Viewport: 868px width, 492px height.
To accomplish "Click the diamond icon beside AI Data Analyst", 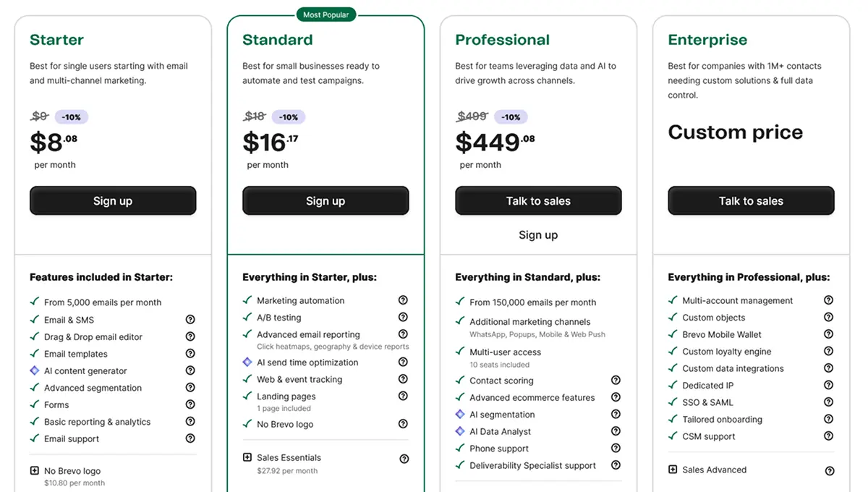I will 459,431.
